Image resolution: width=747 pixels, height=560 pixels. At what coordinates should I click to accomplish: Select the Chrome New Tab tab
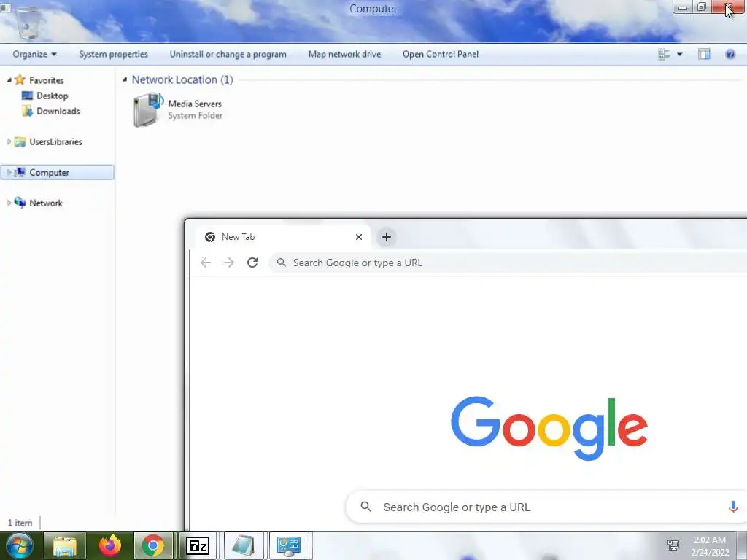click(x=282, y=237)
